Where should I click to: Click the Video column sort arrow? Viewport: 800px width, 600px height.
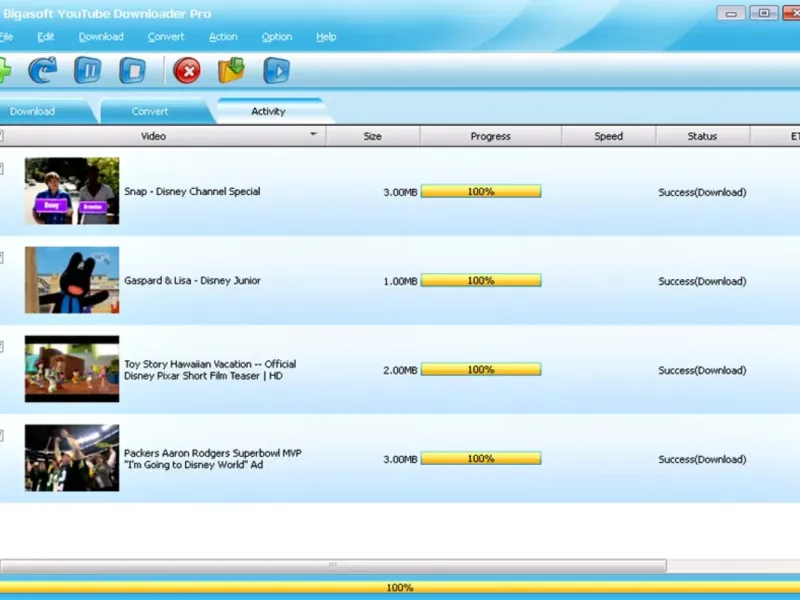(313, 134)
